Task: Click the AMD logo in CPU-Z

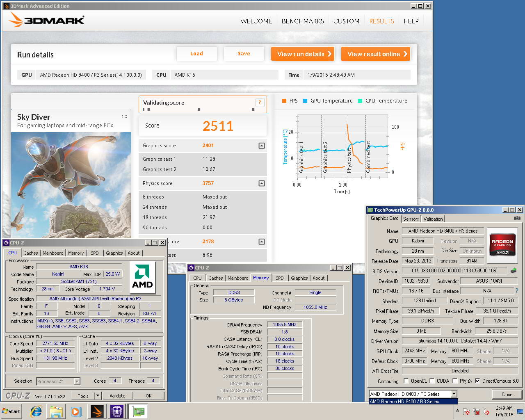Action: (142, 277)
